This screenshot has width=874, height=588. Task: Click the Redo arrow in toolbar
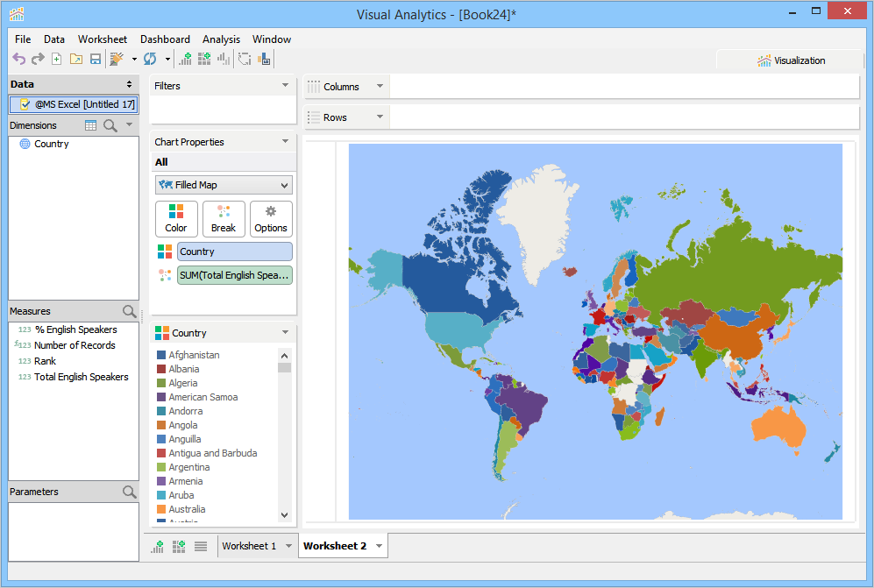pyautogui.click(x=38, y=59)
